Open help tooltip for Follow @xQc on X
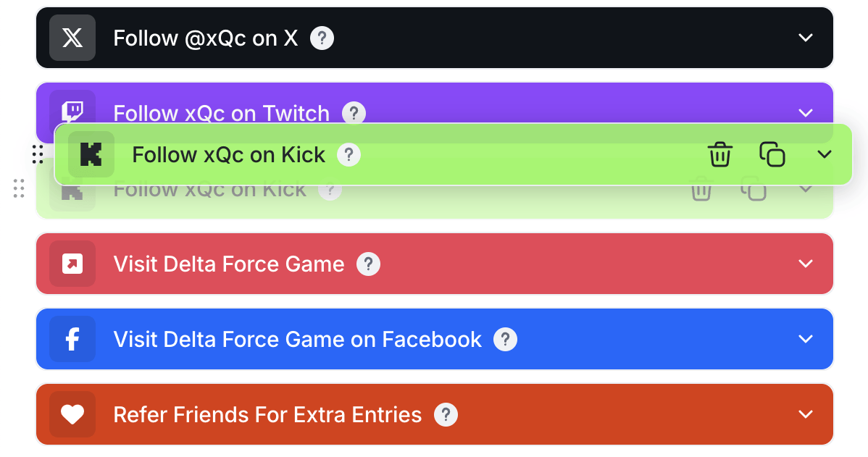This screenshot has height=457, width=868. [x=322, y=37]
